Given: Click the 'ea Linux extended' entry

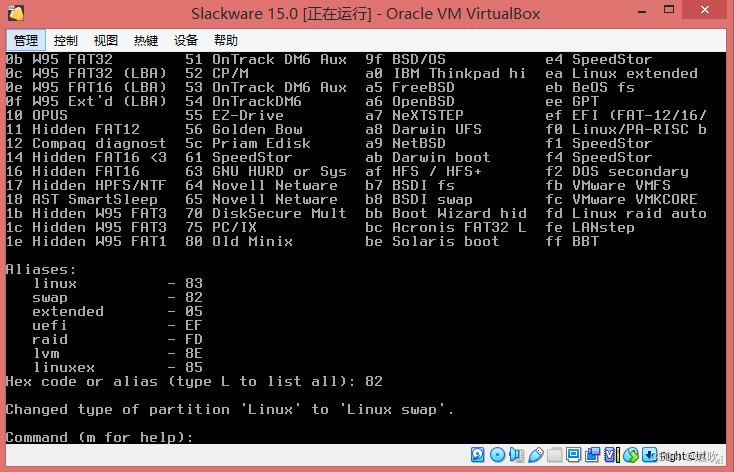Looking at the screenshot, I should tap(622, 74).
